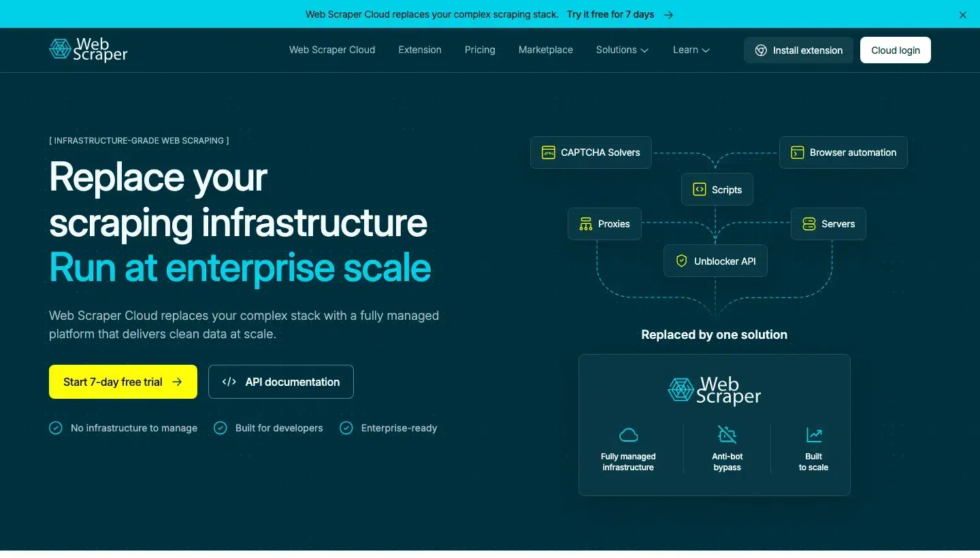This screenshot has width=980, height=558.
Task: Open Web Scraper Cloud nav item
Action: (x=332, y=50)
